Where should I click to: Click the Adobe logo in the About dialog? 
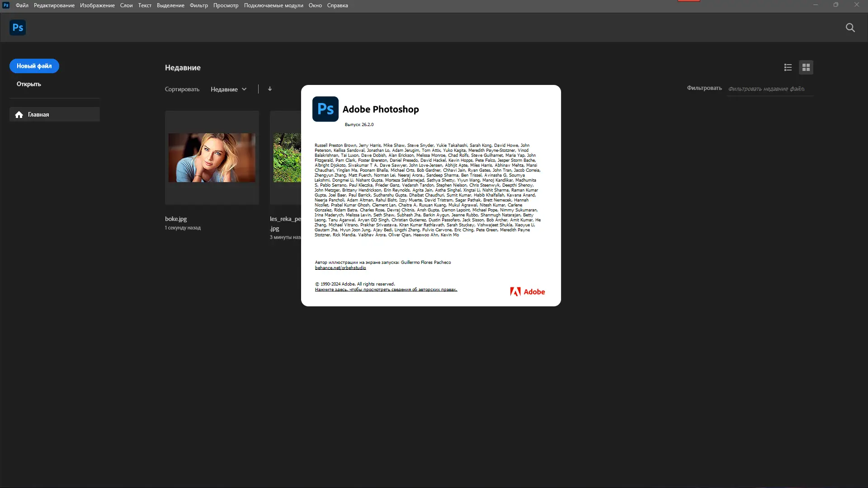point(527,291)
